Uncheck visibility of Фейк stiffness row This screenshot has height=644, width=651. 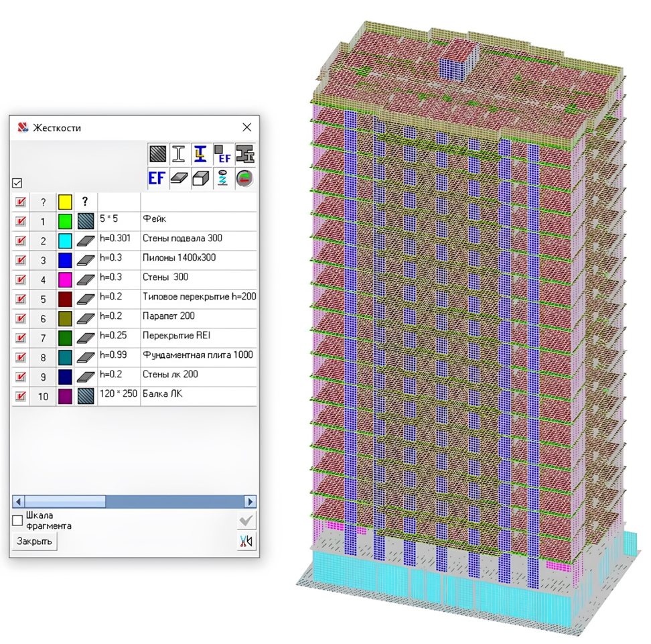(21, 221)
